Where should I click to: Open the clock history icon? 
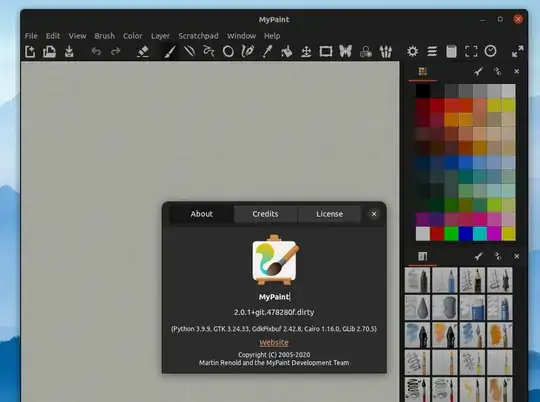pos(490,52)
